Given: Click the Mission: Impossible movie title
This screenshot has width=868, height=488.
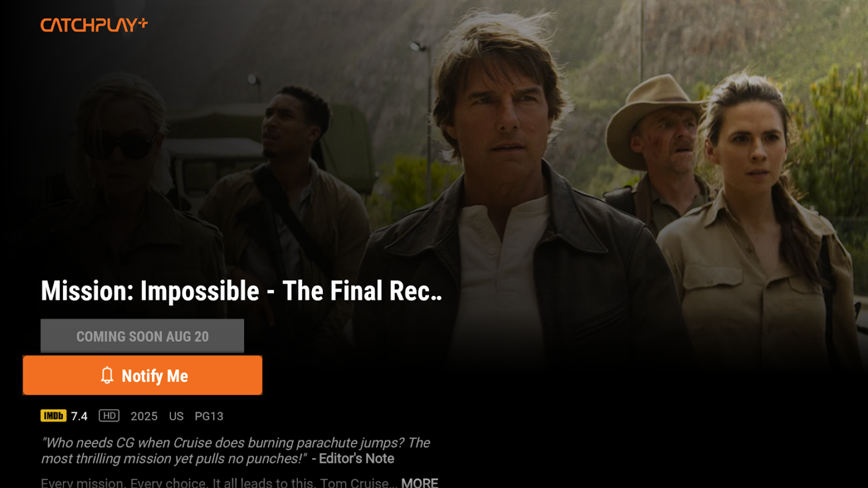Looking at the screenshot, I should [x=241, y=291].
